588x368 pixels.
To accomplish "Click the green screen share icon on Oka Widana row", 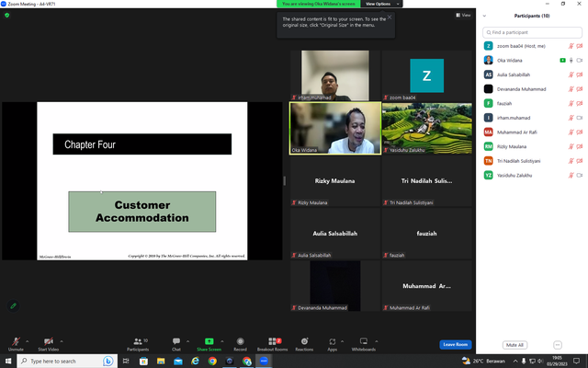I will [x=562, y=60].
